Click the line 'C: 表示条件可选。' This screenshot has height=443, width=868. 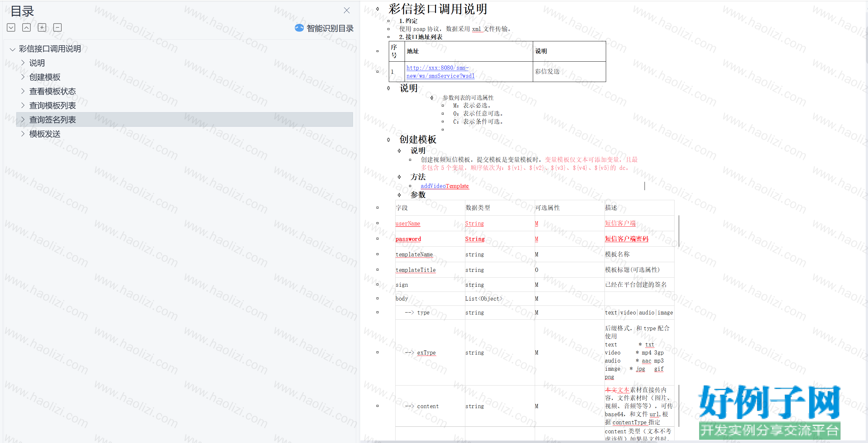coord(479,122)
